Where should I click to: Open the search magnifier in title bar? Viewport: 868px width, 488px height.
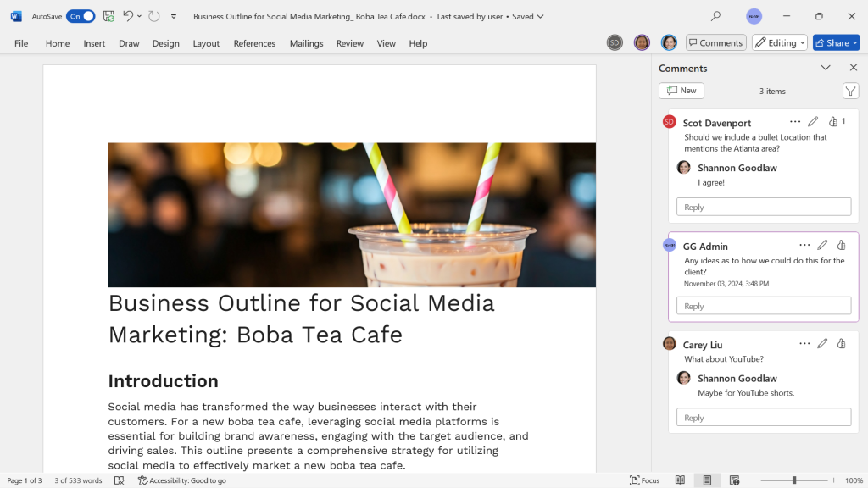pos(715,16)
